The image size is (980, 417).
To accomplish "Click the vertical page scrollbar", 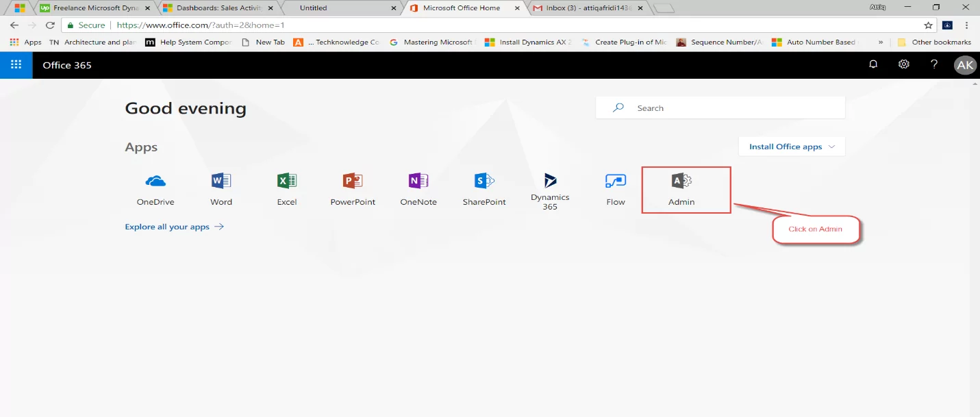I will click(x=975, y=247).
